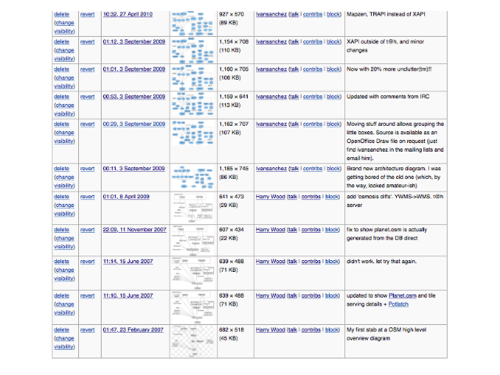Open contribs for the 01:01, 3 September 2009 uploader
This screenshot has width=500, height=375.
(312, 69)
